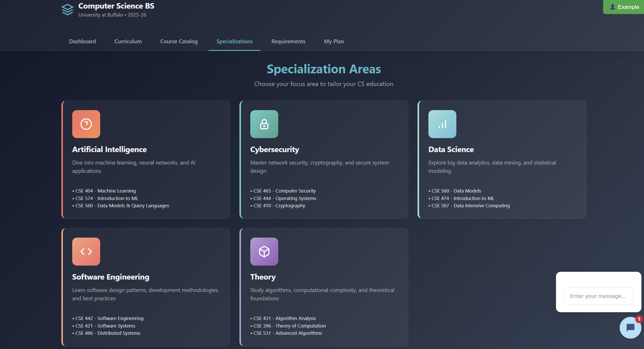Click the Artificial Intelligence card icon
This screenshot has height=349, width=644.
[86, 124]
